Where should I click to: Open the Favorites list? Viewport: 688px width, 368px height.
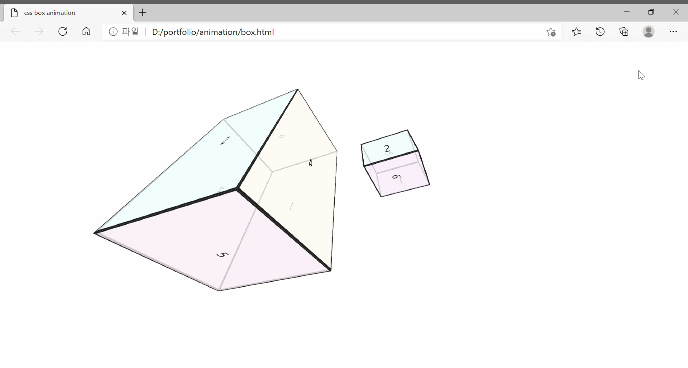tap(577, 32)
